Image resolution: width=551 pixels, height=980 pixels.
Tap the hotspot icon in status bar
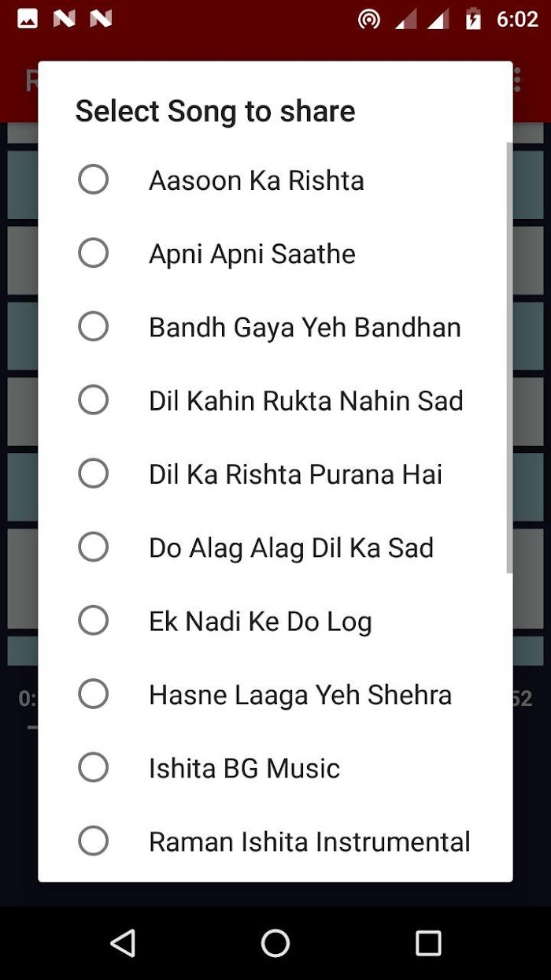(369, 19)
